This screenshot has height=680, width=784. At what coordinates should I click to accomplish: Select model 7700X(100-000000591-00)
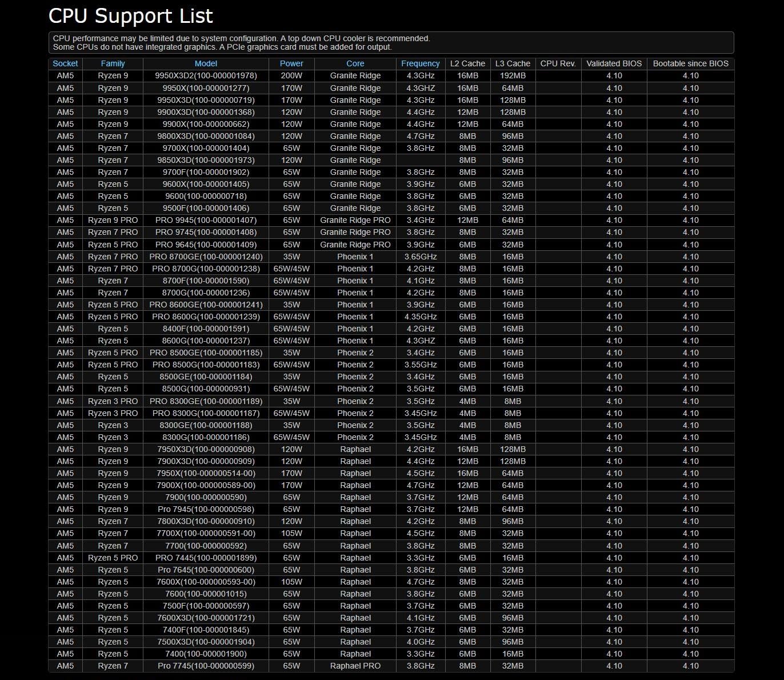(206, 533)
